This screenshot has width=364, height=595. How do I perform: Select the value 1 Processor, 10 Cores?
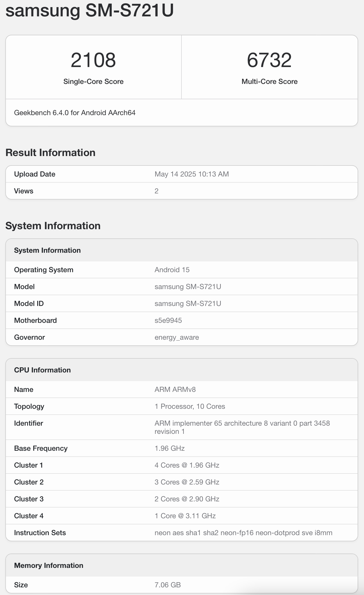coord(190,406)
